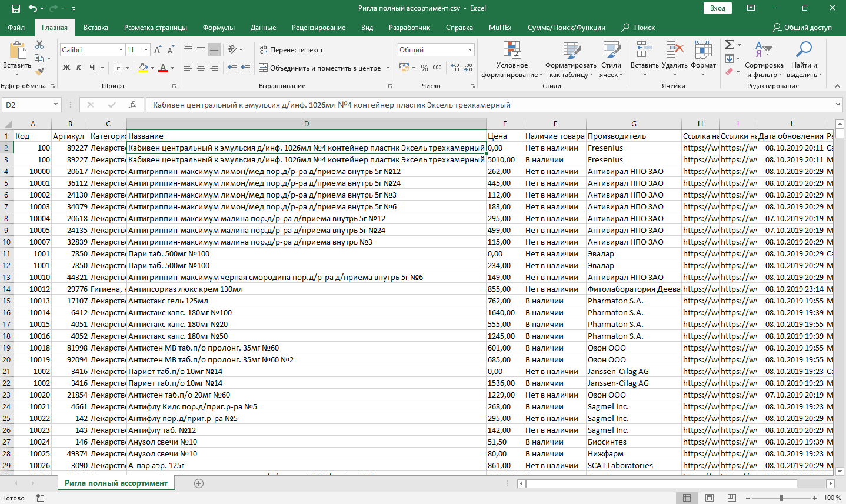Image resolution: width=846 pixels, height=504 pixels.
Task: Switch to the Рецензирование tab
Action: coord(318,28)
